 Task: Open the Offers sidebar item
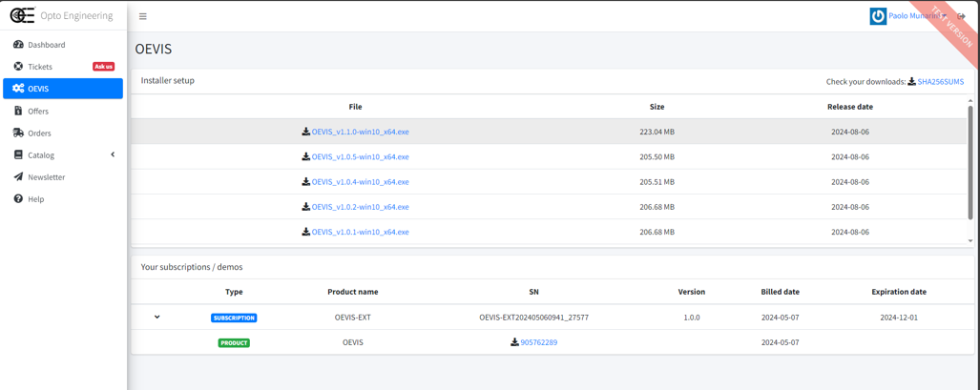[62, 112]
